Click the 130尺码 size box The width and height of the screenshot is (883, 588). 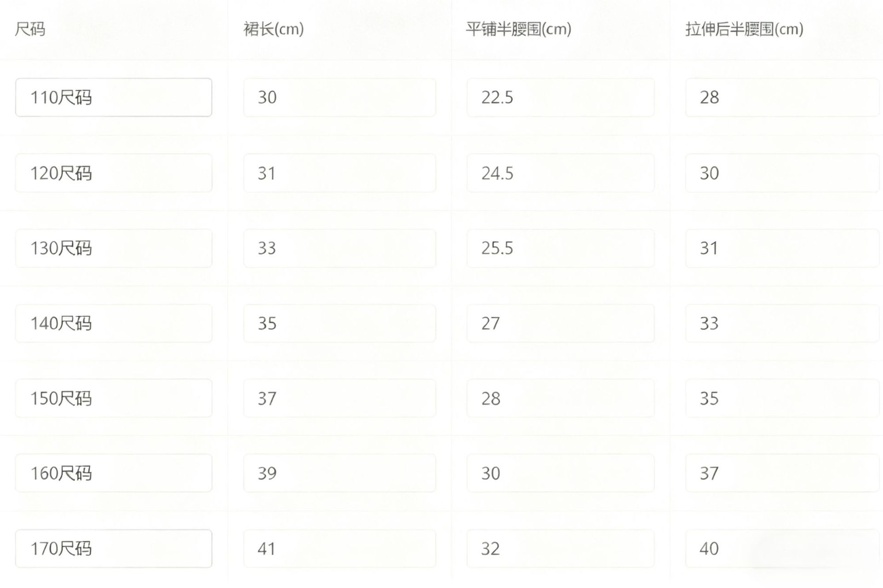(x=113, y=248)
